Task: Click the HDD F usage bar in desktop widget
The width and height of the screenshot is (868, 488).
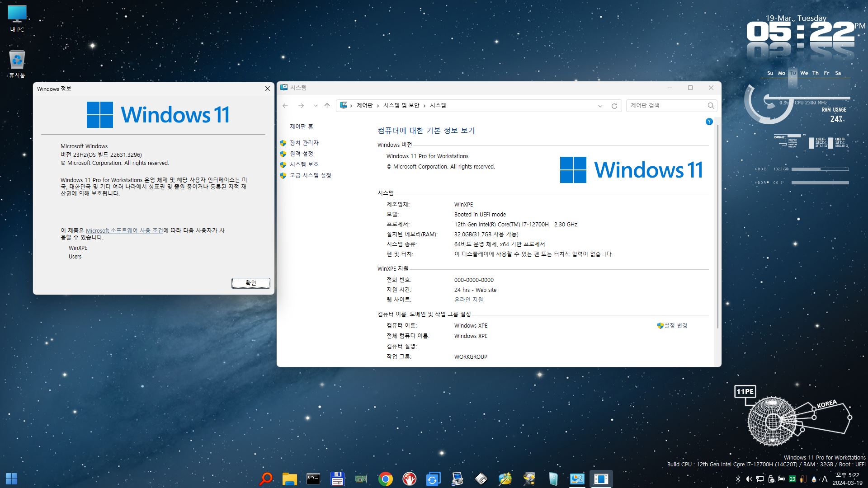Action: click(820, 183)
